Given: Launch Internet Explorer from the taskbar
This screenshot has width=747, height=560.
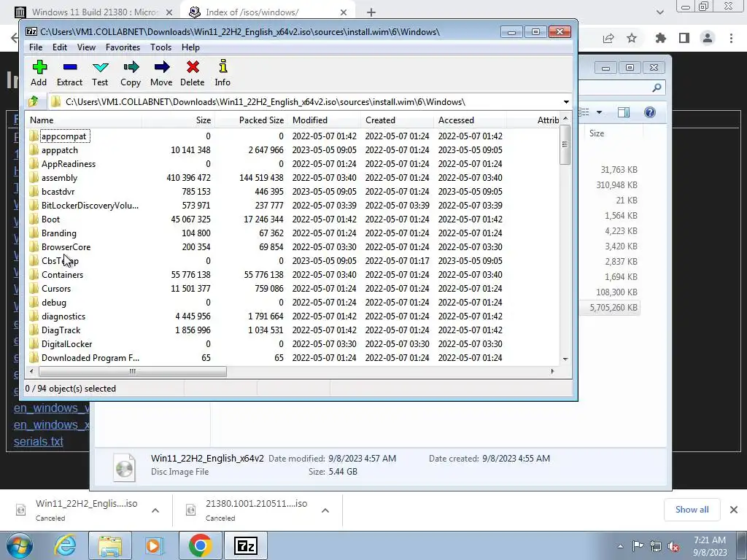Looking at the screenshot, I should (x=65, y=545).
